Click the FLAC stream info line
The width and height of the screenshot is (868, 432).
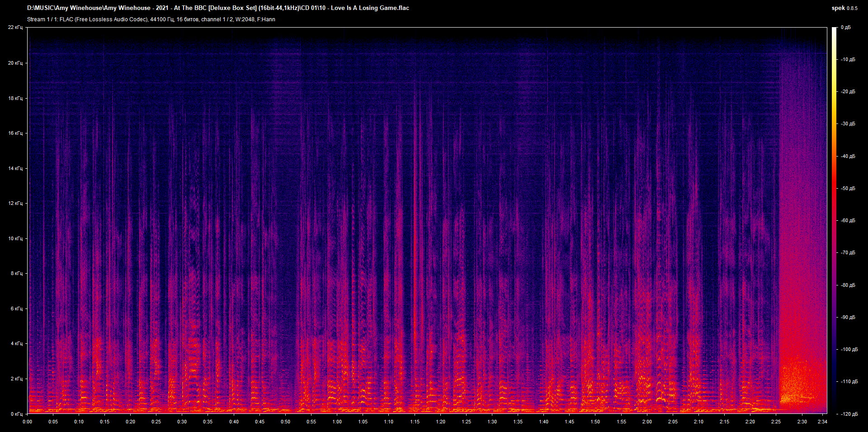point(151,19)
